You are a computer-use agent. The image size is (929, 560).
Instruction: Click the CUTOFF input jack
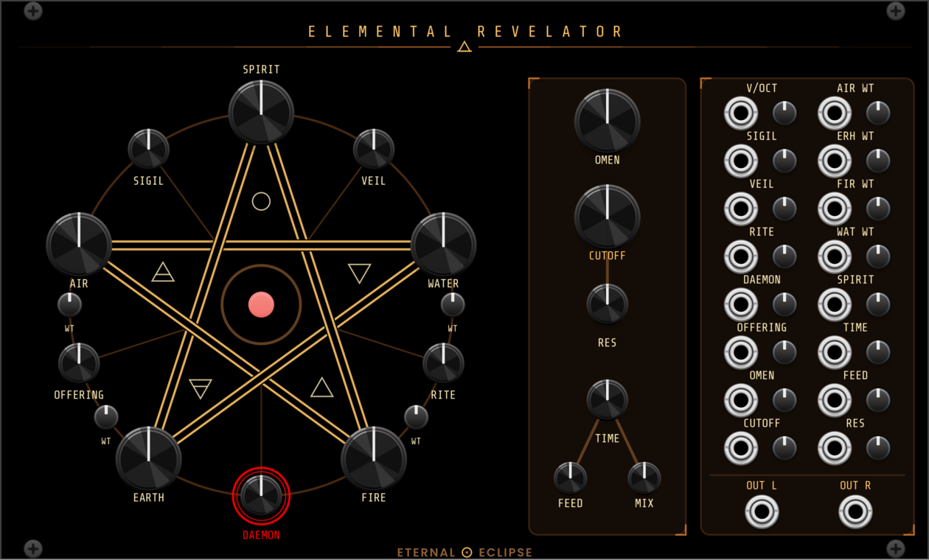coord(741,449)
